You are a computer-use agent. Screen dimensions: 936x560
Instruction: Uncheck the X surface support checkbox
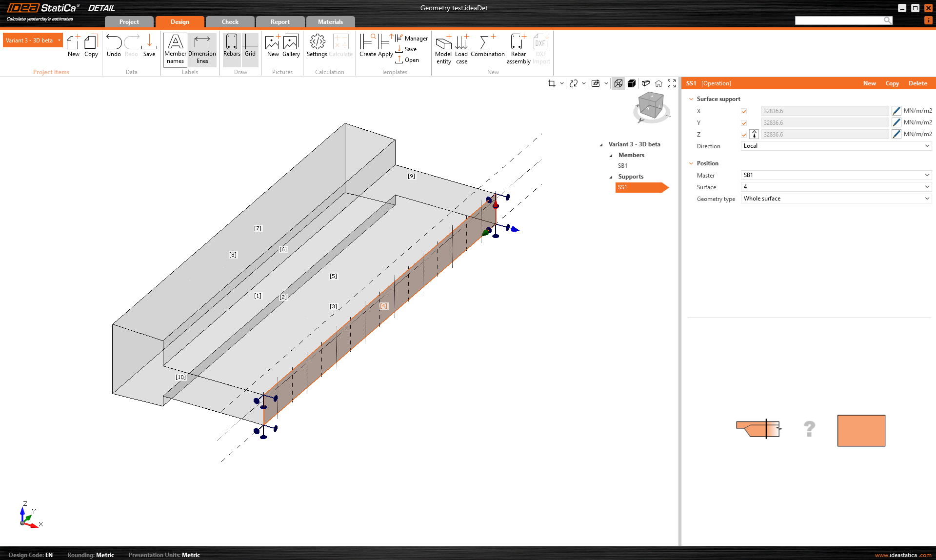click(x=744, y=111)
